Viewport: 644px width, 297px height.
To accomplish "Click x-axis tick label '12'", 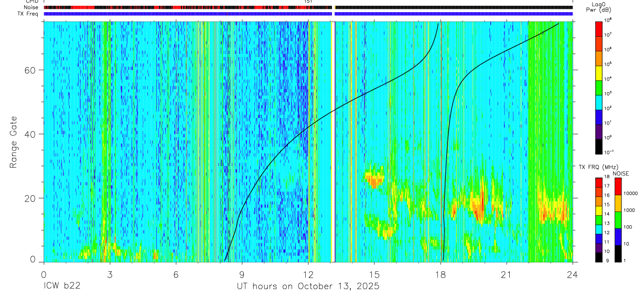I will click(x=308, y=274).
